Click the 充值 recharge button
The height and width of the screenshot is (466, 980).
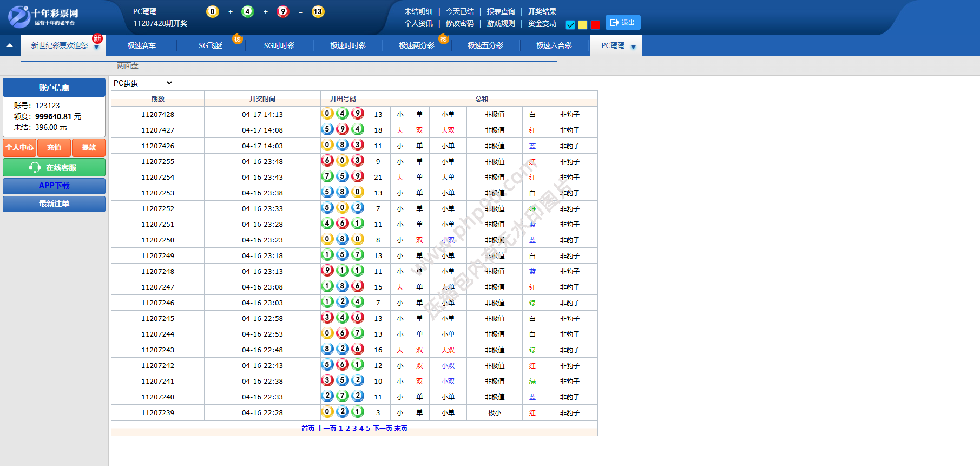(x=54, y=147)
